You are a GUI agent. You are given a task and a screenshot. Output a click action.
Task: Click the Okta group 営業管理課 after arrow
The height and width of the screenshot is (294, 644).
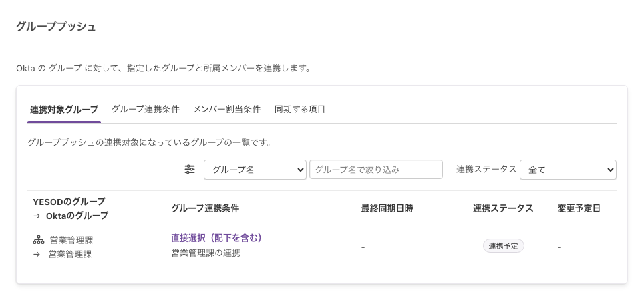point(70,254)
